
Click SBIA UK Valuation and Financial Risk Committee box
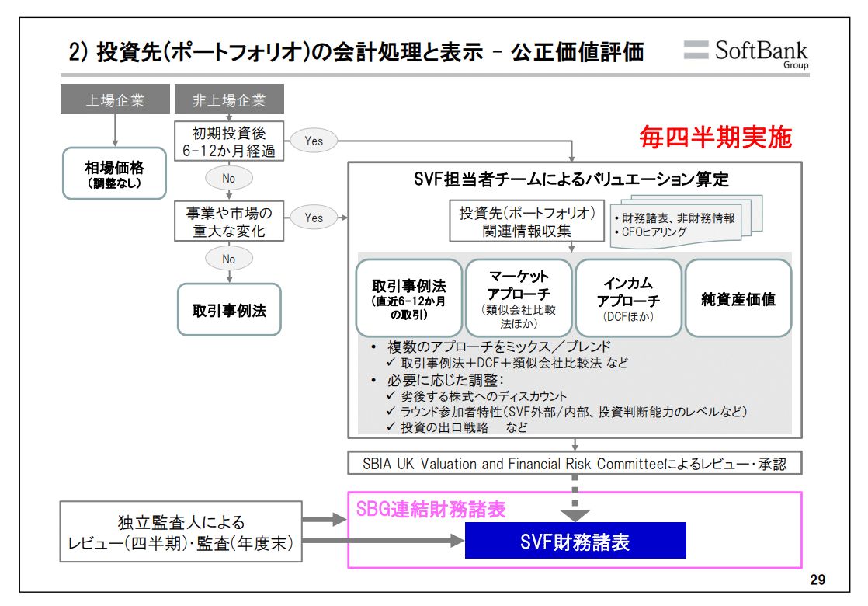(x=575, y=463)
